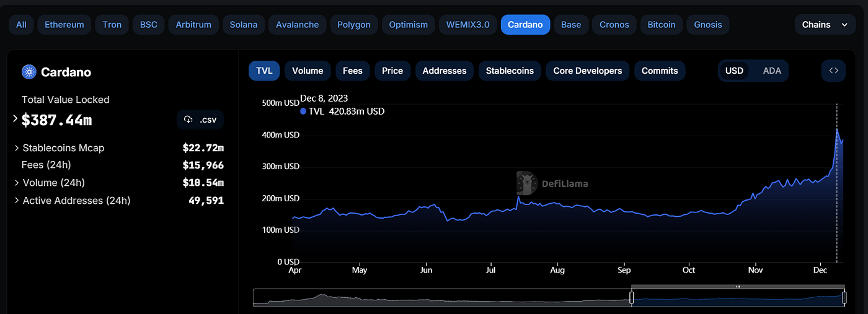Image resolution: width=868 pixels, height=314 pixels.
Task: Toggle the Price chart metric
Action: coord(392,71)
